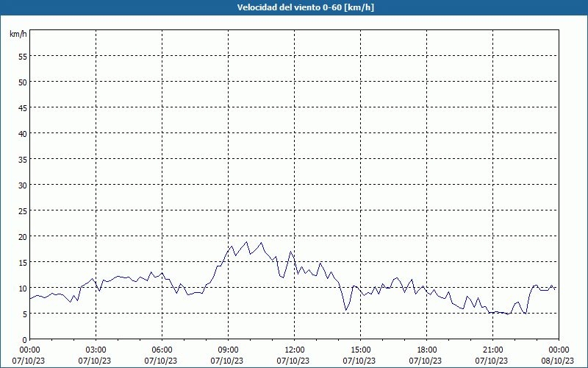This screenshot has width=588, height=368.
Task: Click the x-axis time label "21:00"
Action: coord(492,350)
